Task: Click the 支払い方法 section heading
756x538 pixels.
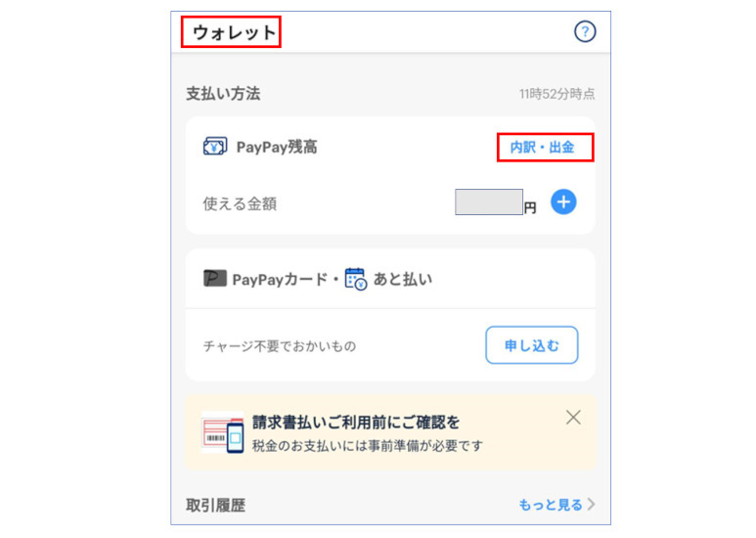Action: (x=223, y=94)
